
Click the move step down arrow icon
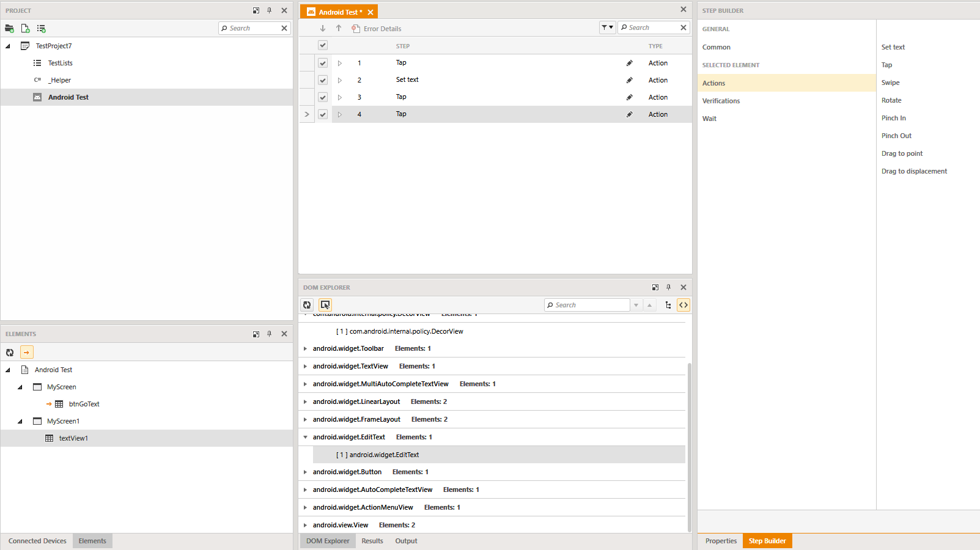(x=323, y=29)
